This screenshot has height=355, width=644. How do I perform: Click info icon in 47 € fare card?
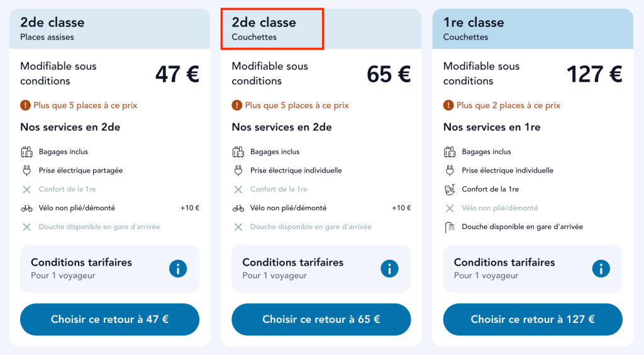pyautogui.click(x=178, y=269)
